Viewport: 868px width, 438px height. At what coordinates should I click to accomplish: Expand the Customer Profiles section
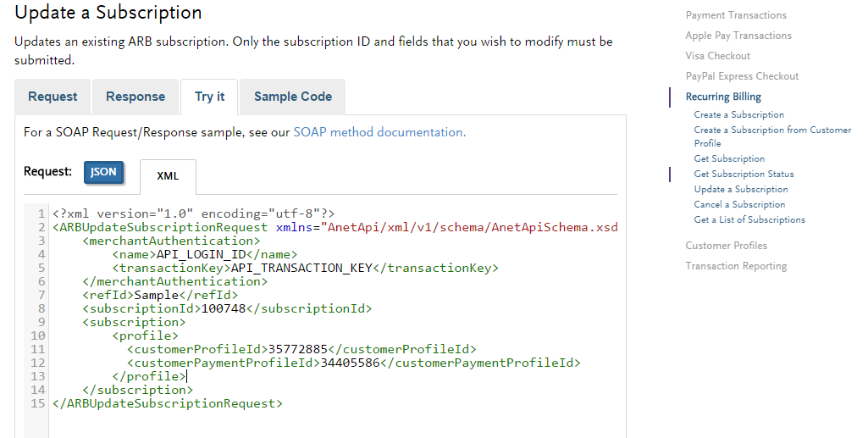click(726, 246)
